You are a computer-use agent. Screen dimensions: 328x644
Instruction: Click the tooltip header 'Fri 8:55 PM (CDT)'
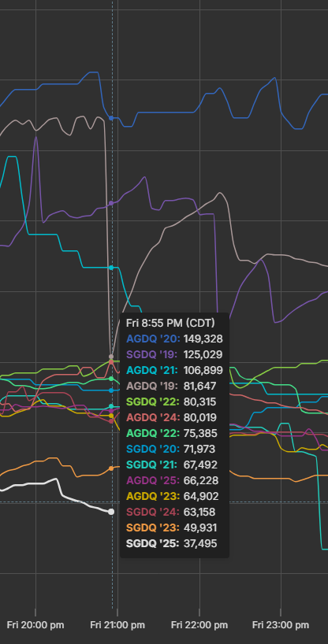[170, 324]
